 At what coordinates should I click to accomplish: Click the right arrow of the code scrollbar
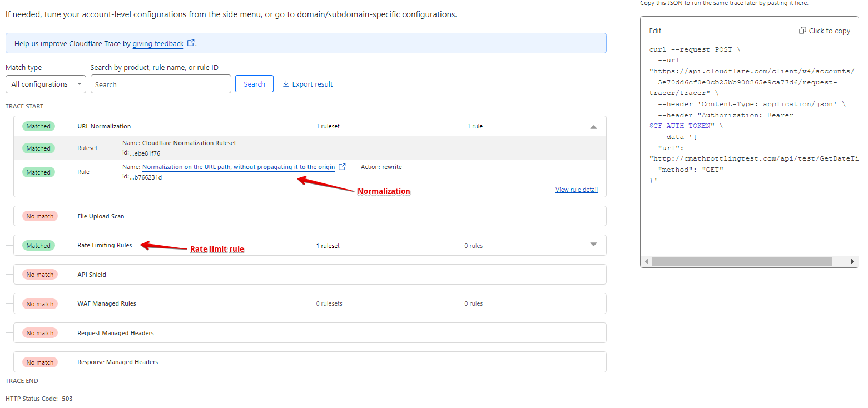tap(852, 261)
